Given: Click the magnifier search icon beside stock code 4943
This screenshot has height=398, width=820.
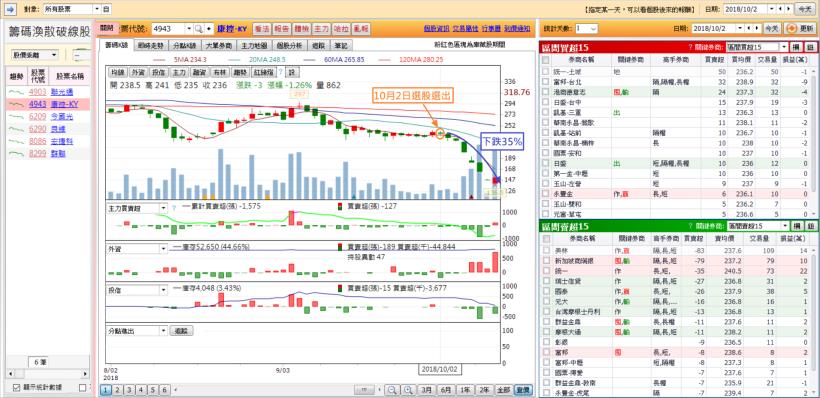Looking at the screenshot, I should [198, 29].
